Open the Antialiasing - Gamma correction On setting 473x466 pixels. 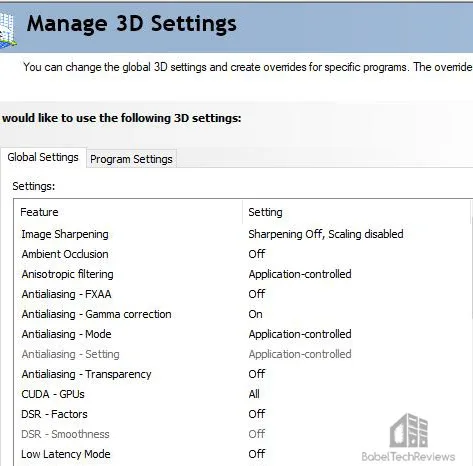[x=255, y=314]
